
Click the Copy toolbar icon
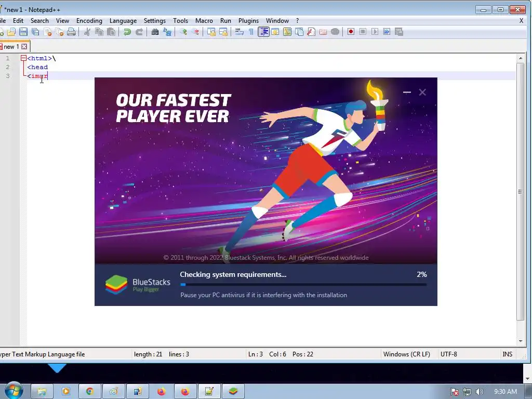99,32
